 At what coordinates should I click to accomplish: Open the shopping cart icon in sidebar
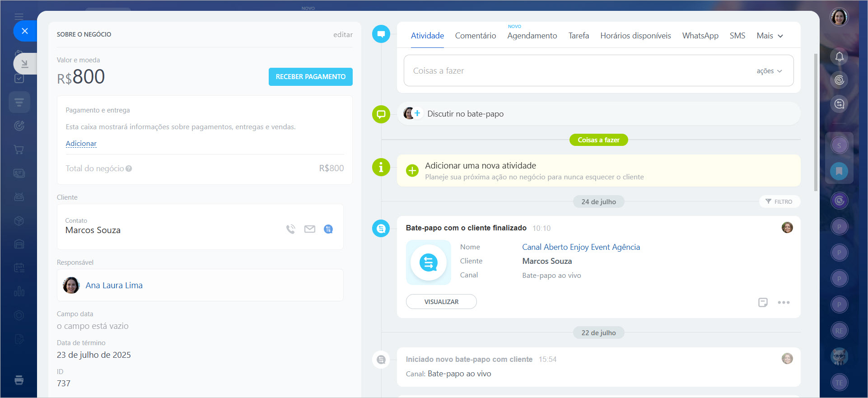[x=19, y=150]
